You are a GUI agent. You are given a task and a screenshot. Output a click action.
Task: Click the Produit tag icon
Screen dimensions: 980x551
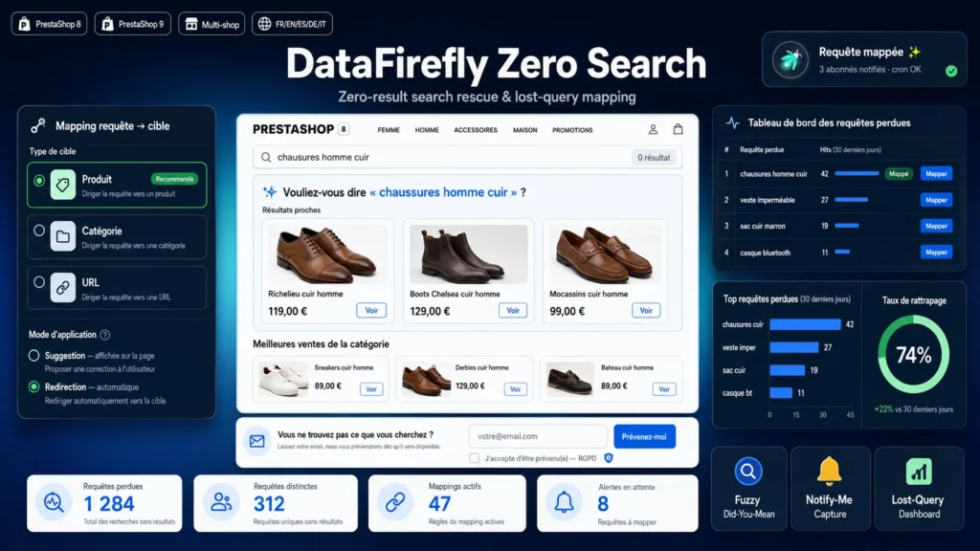point(63,185)
